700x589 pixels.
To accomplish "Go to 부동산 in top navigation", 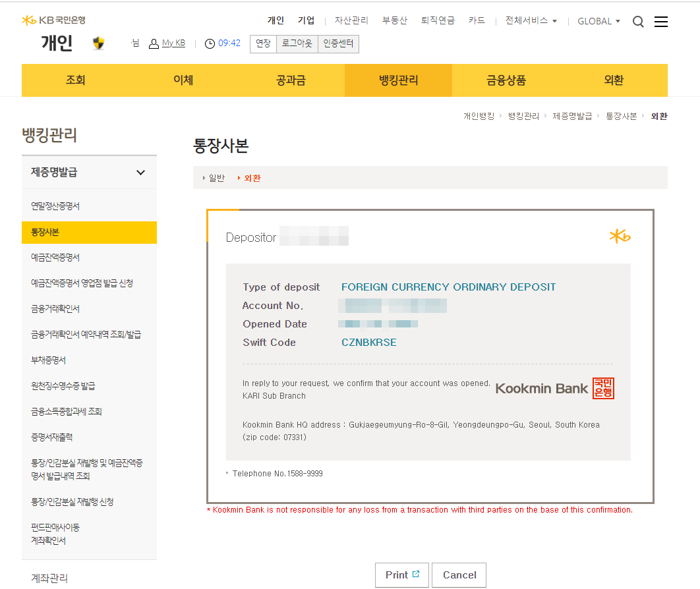I will coord(395,20).
